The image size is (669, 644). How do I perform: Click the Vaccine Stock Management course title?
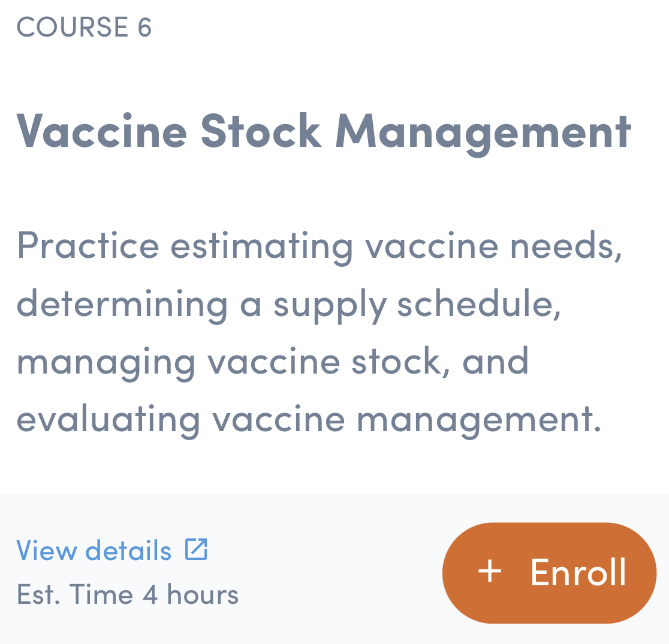point(324,130)
